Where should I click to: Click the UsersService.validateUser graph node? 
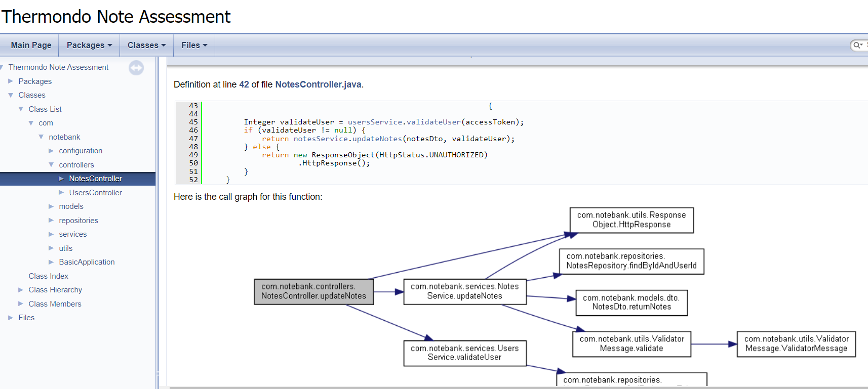click(x=465, y=353)
